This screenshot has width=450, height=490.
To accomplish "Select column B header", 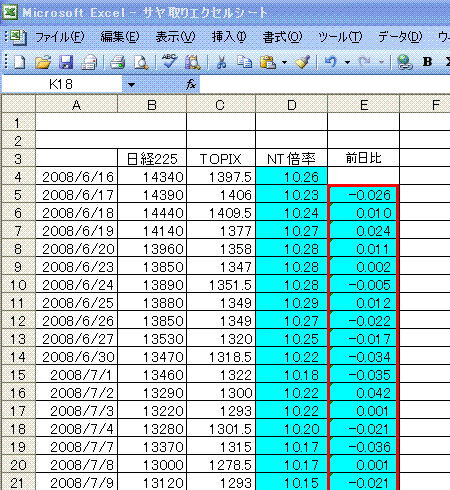I will [x=152, y=105].
